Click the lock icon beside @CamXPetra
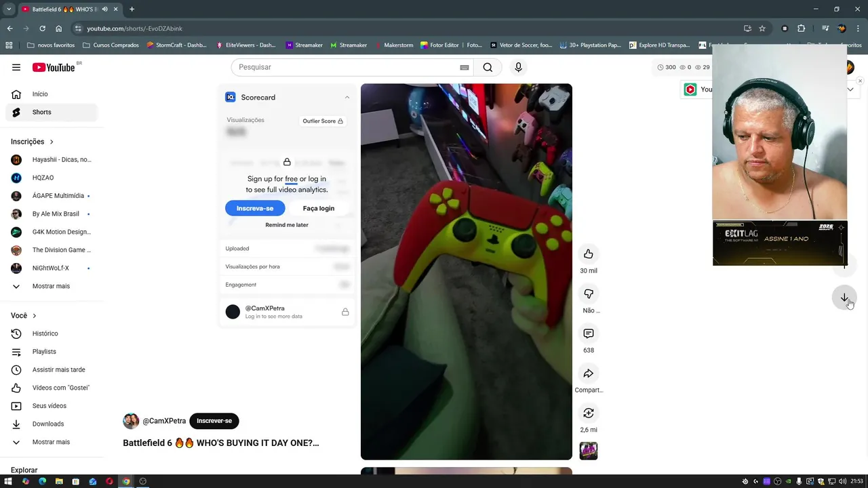The image size is (868, 488). [x=345, y=312]
